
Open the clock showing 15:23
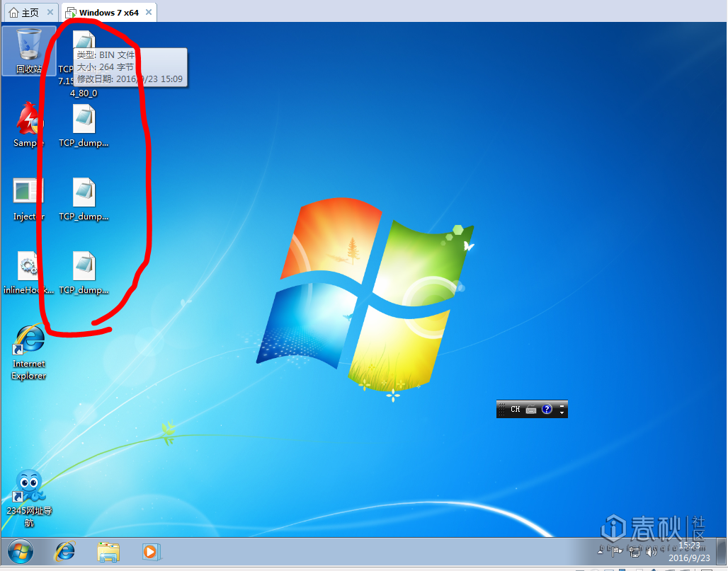[x=689, y=551]
